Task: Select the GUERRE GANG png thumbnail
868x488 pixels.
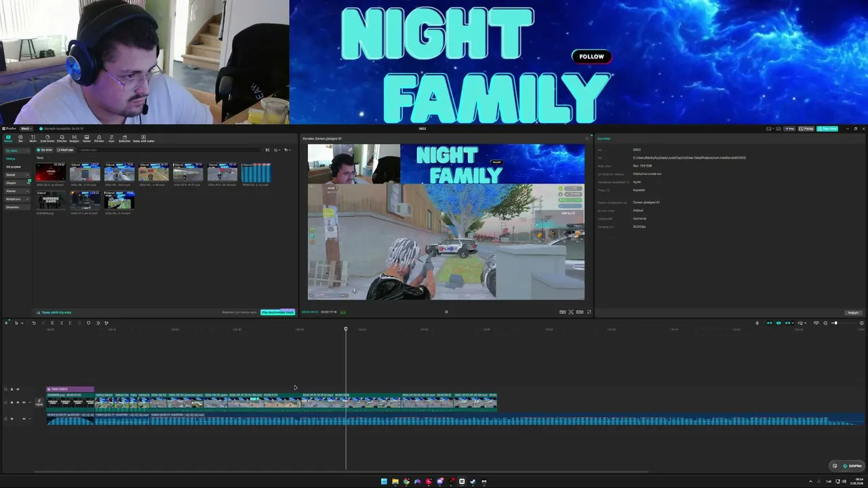Action: click(x=51, y=201)
